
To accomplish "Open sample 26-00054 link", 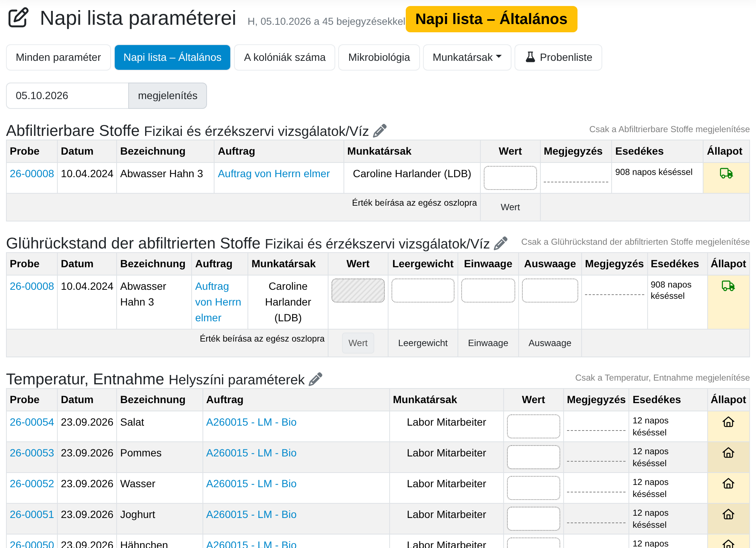I will (x=32, y=422).
